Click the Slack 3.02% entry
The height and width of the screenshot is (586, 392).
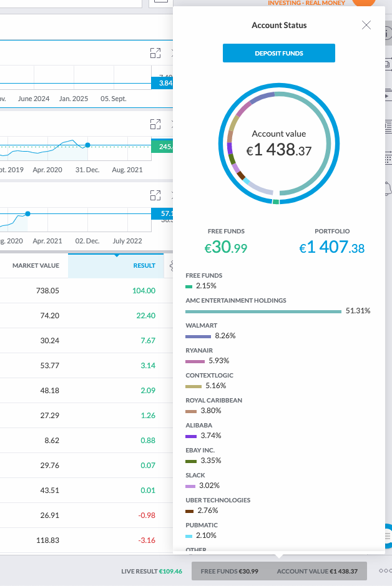tap(202, 481)
